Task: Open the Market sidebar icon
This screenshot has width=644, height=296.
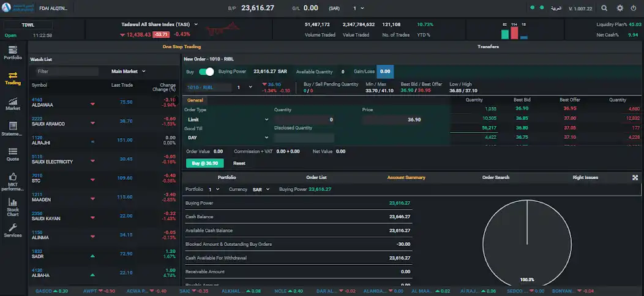Action: 13,104
